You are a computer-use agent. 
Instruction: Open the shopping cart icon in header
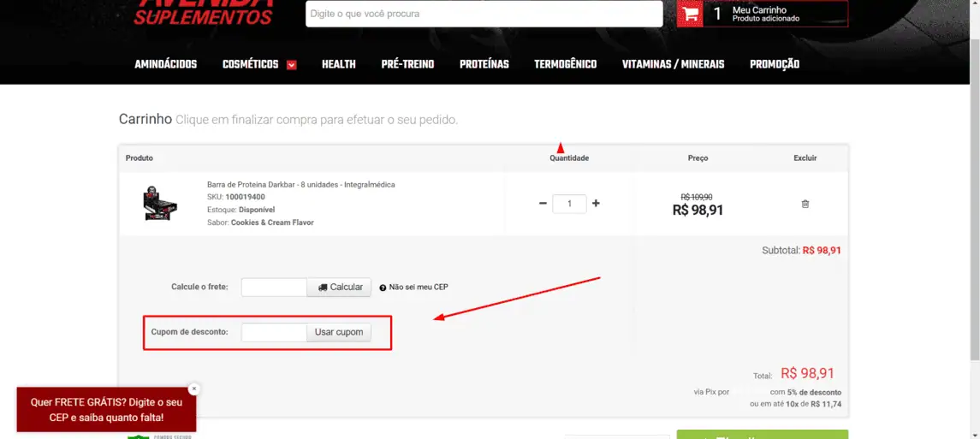click(690, 14)
